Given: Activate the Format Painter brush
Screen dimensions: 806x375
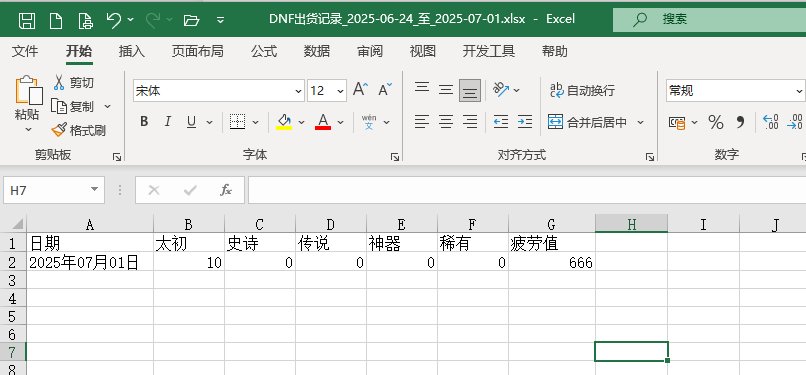Looking at the screenshot, I should tap(59, 129).
